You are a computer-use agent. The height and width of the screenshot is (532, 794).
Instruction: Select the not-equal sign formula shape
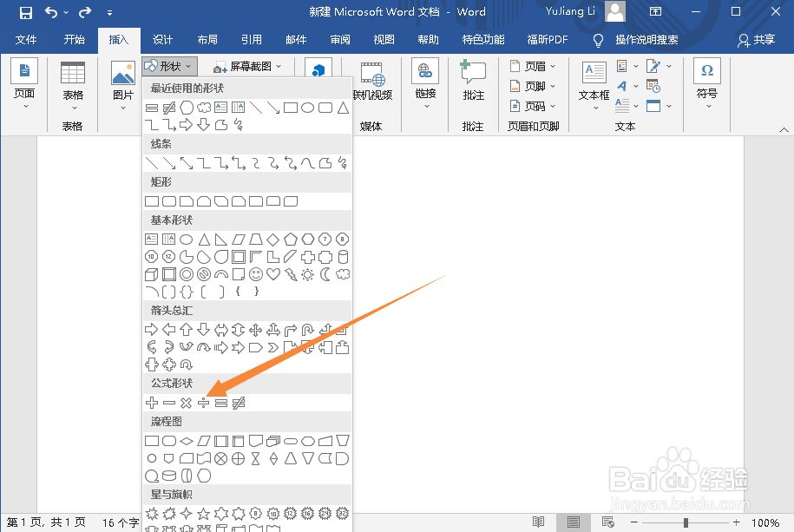pos(239,403)
